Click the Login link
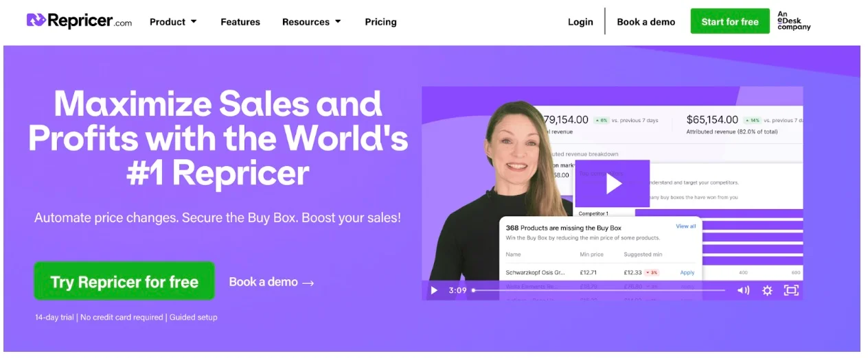Image resolution: width=868 pixels, height=358 pixels. tap(580, 22)
